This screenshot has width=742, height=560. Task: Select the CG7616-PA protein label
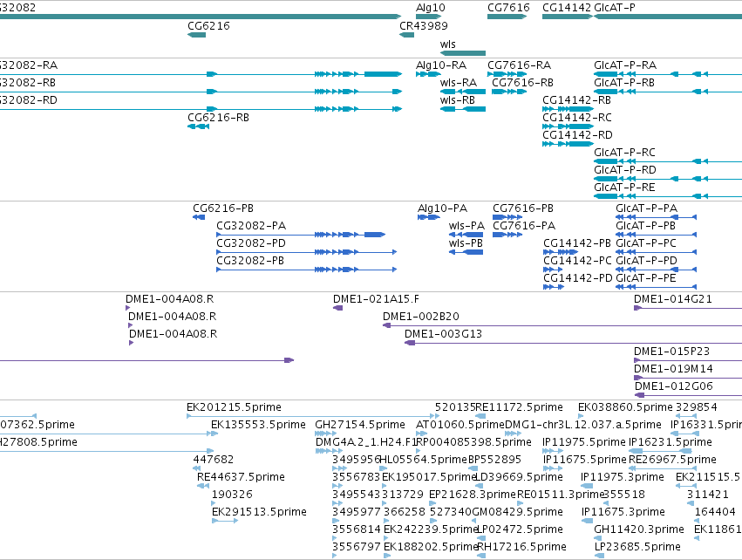coord(524,226)
